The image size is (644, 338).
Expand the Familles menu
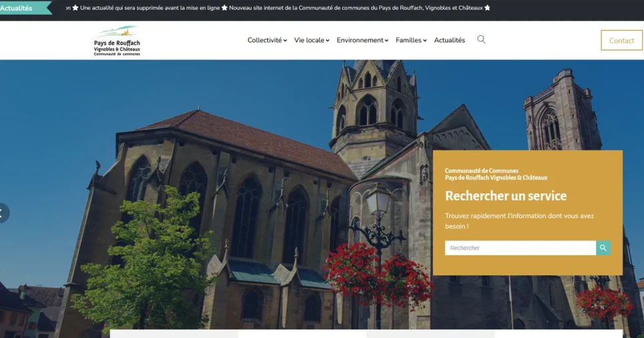pyautogui.click(x=411, y=40)
